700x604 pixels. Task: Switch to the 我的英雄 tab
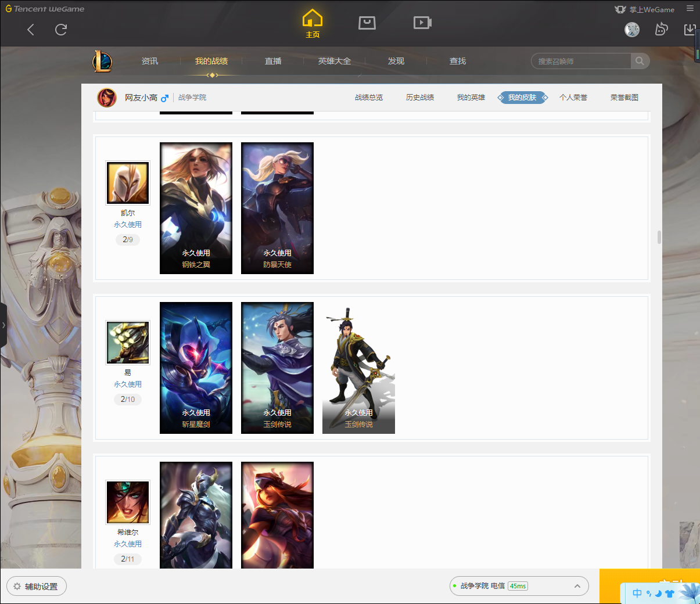coord(471,98)
